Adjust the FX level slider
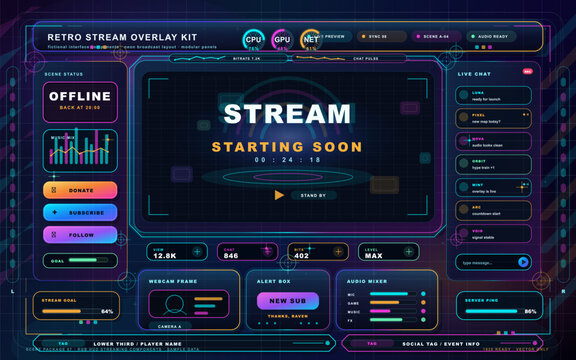This screenshot has width=576, height=360. [x=393, y=320]
